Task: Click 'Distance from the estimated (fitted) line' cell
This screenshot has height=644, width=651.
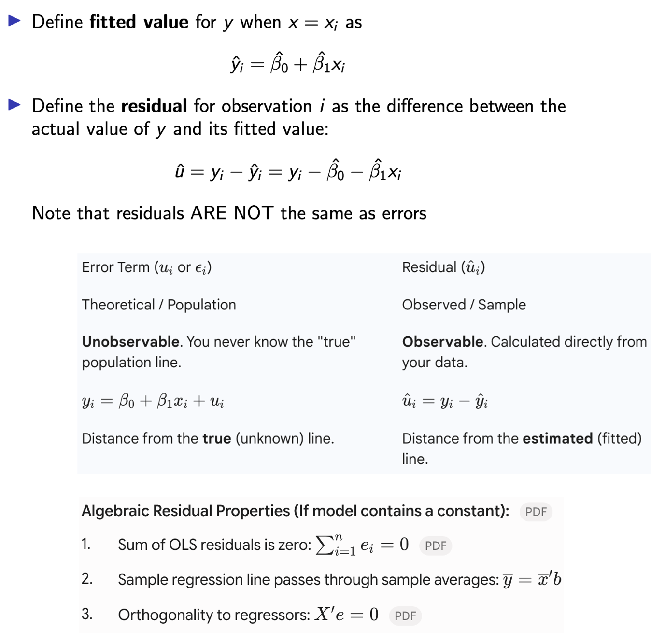Action: (x=522, y=448)
